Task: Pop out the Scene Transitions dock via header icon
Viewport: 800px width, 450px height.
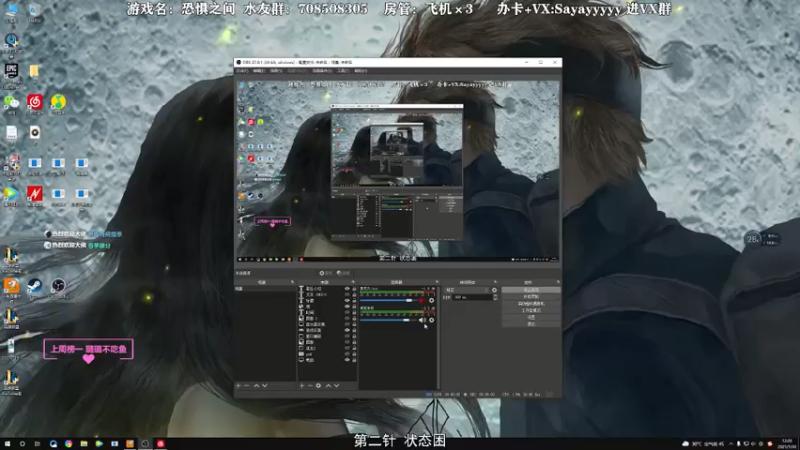Action: click(495, 282)
